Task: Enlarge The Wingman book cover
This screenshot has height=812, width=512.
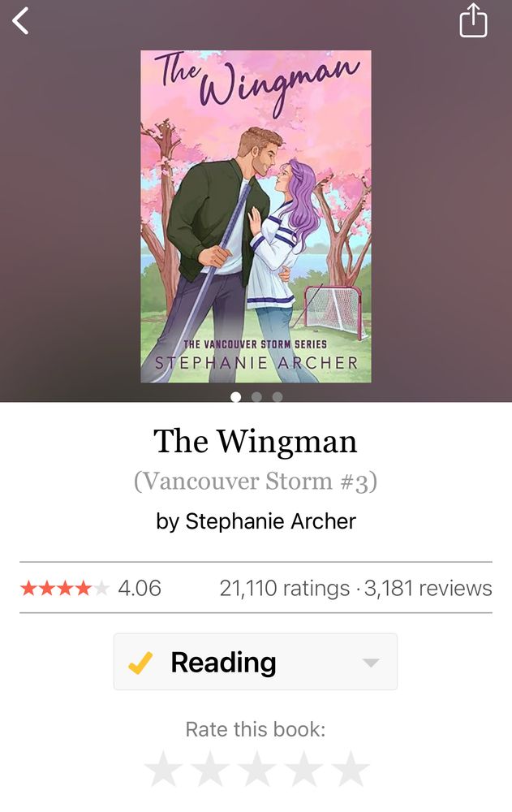Action: (256, 217)
